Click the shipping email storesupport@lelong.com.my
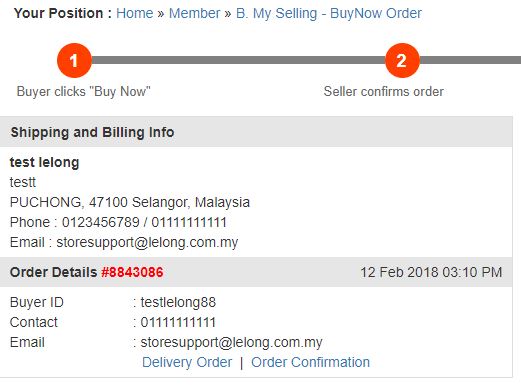 (x=147, y=242)
